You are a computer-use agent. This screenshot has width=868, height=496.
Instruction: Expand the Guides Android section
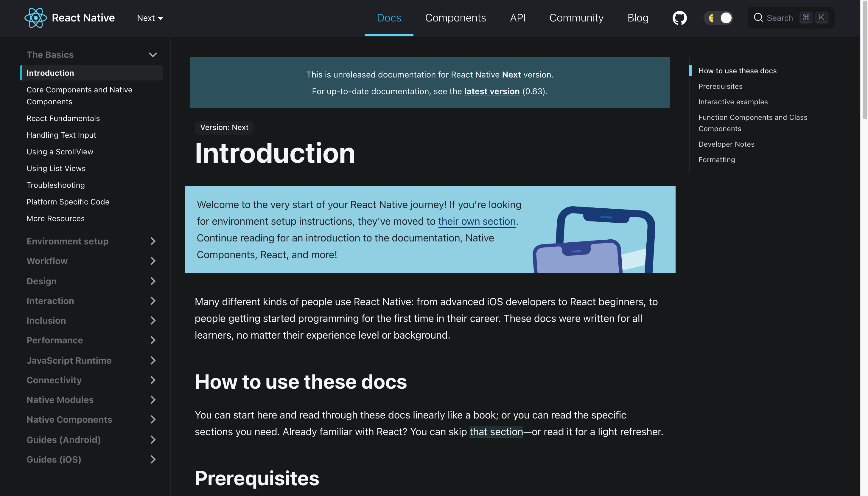point(153,439)
